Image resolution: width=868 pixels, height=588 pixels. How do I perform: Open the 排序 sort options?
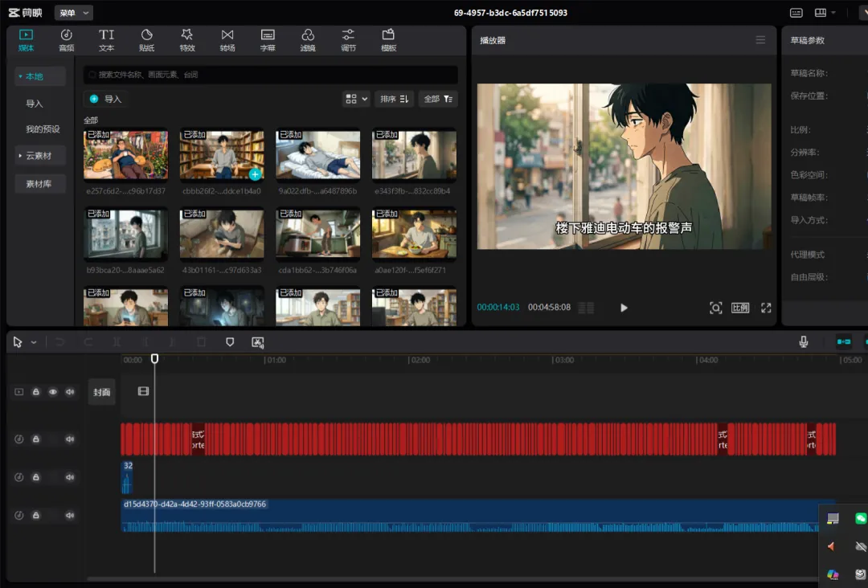click(x=394, y=99)
